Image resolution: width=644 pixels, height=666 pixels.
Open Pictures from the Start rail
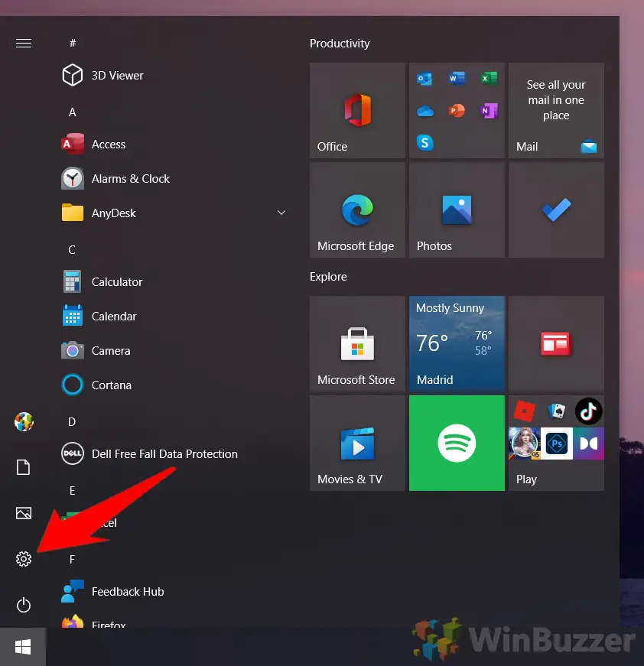coord(24,513)
